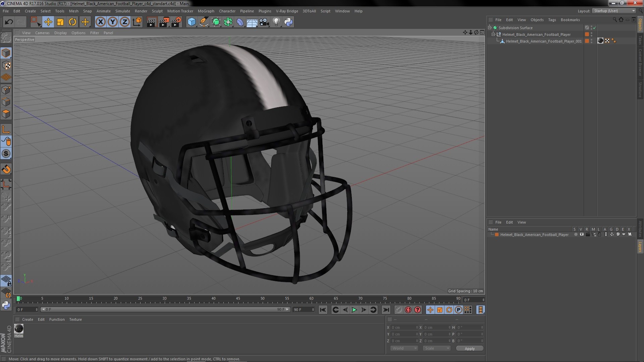Screen dimensions: 644x362
Task: Select Helm material thumbnail
Action: [19, 328]
